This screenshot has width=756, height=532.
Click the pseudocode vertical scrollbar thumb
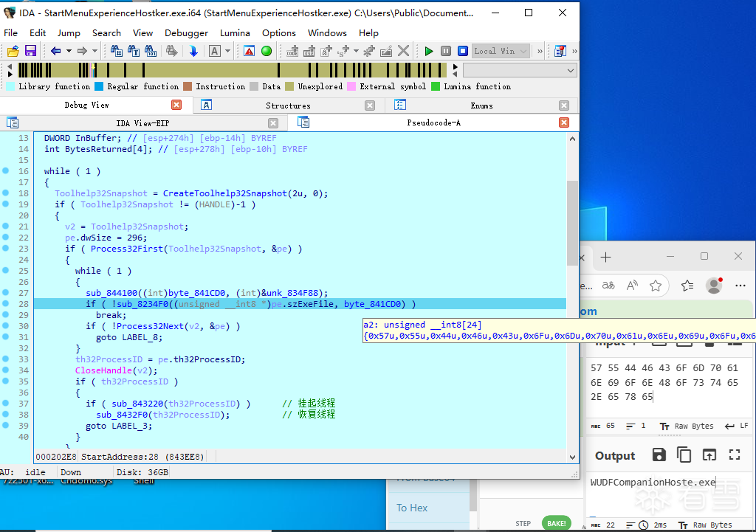[x=572, y=221]
